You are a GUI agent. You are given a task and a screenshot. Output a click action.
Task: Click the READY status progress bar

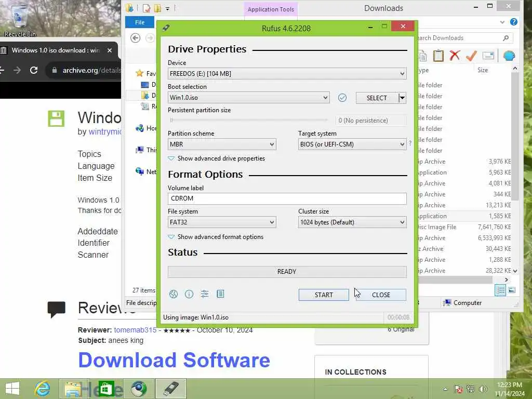pyautogui.click(x=287, y=272)
